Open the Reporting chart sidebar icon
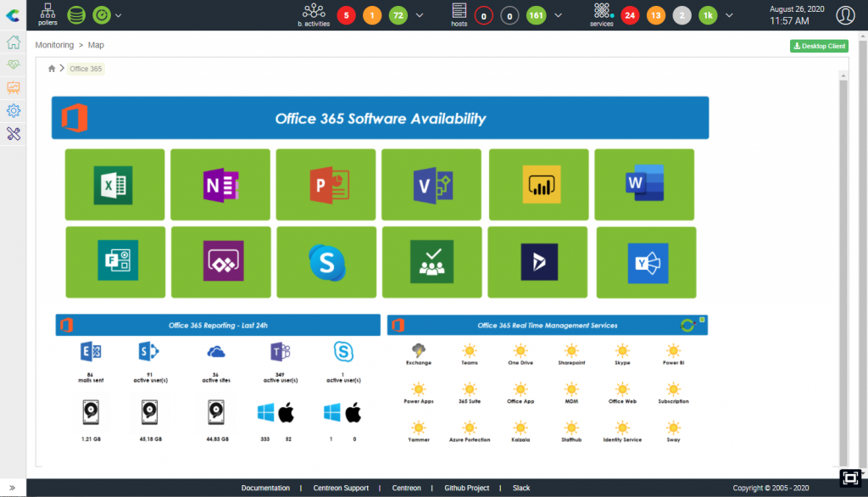Image resolution: width=868 pixels, height=497 pixels. click(14, 87)
